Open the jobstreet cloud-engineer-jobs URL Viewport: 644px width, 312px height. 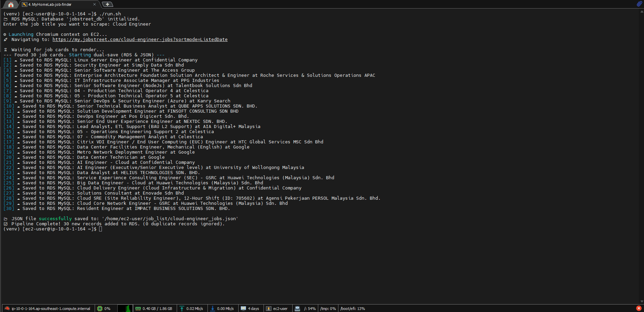coord(140,40)
